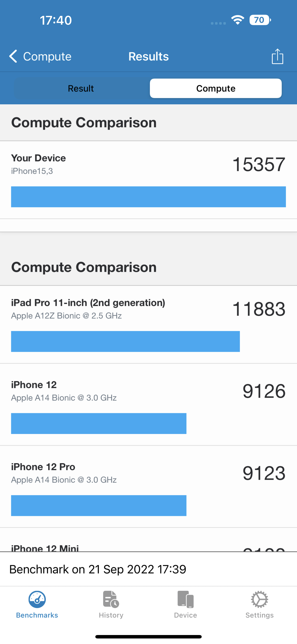297x644 pixels.
Task: Switch to the Result segment
Action: (x=81, y=88)
